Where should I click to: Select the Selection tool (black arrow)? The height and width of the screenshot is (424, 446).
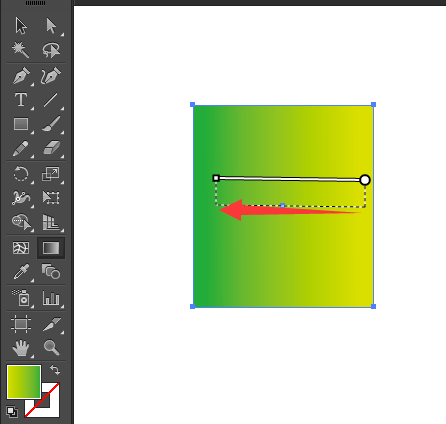click(x=21, y=26)
